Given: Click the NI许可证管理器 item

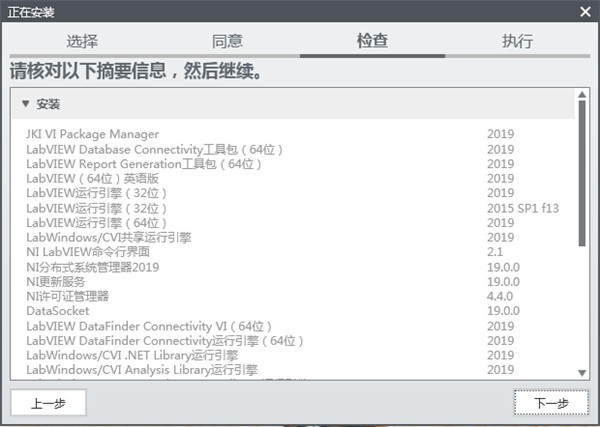Looking at the screenshot, I should tap(67, 296).
